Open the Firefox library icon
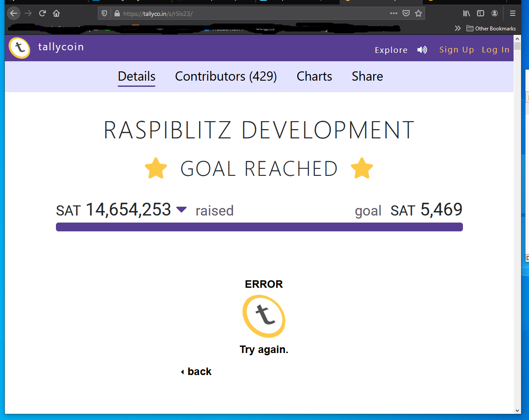This screenshot has width=529, height=420. pyautogui.click(x=466, y=13)
